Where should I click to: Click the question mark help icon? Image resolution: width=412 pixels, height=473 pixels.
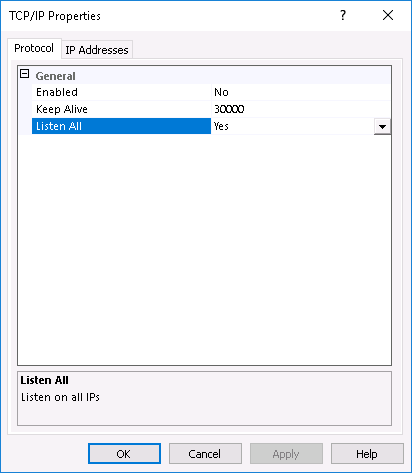click(343, 15)
